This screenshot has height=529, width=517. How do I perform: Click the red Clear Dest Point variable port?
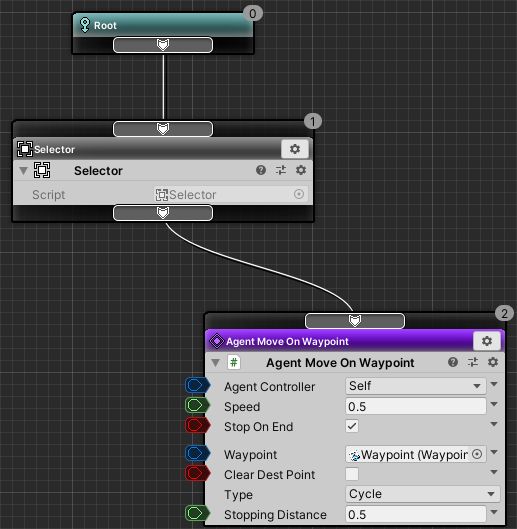point(197,473)
